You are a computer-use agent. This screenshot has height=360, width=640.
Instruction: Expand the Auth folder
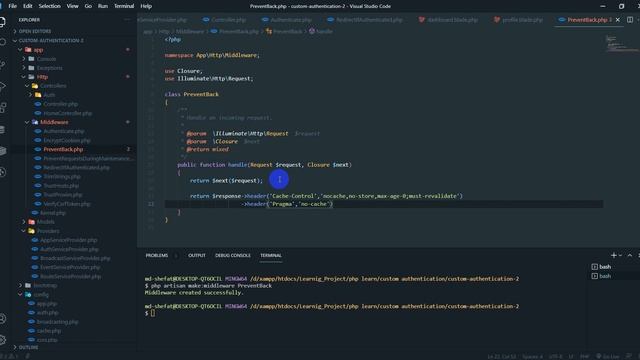coord(49,95)
